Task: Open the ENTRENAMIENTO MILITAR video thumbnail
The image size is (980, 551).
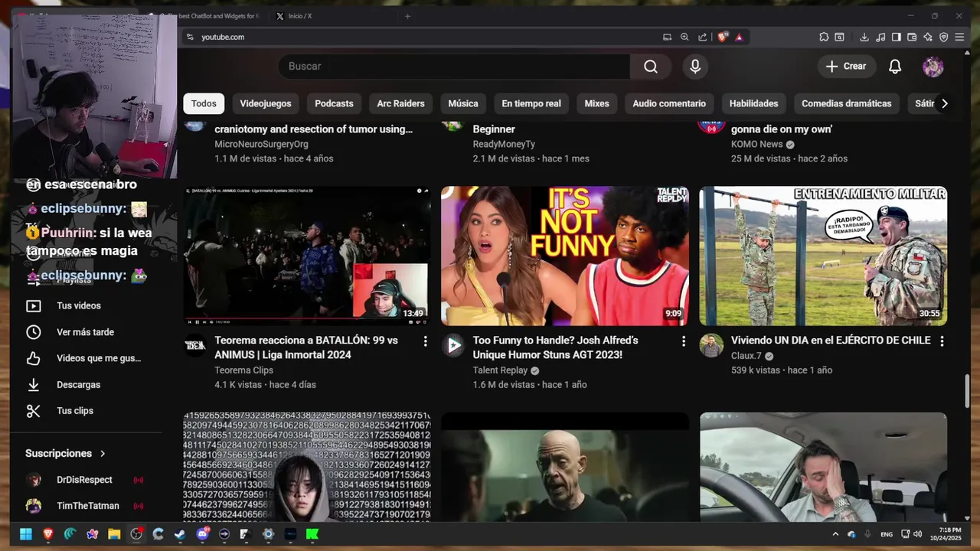Action: [823, 256]
